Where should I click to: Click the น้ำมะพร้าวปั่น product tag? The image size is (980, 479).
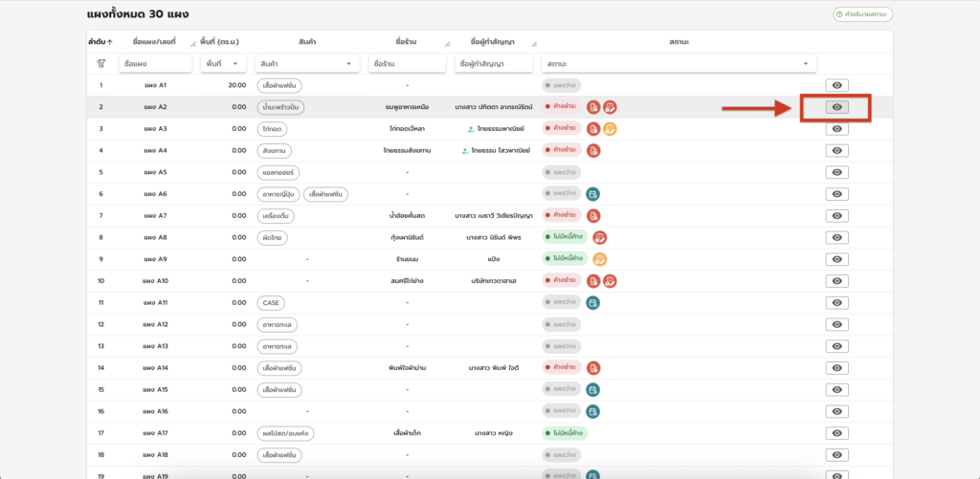pos(281,107)
